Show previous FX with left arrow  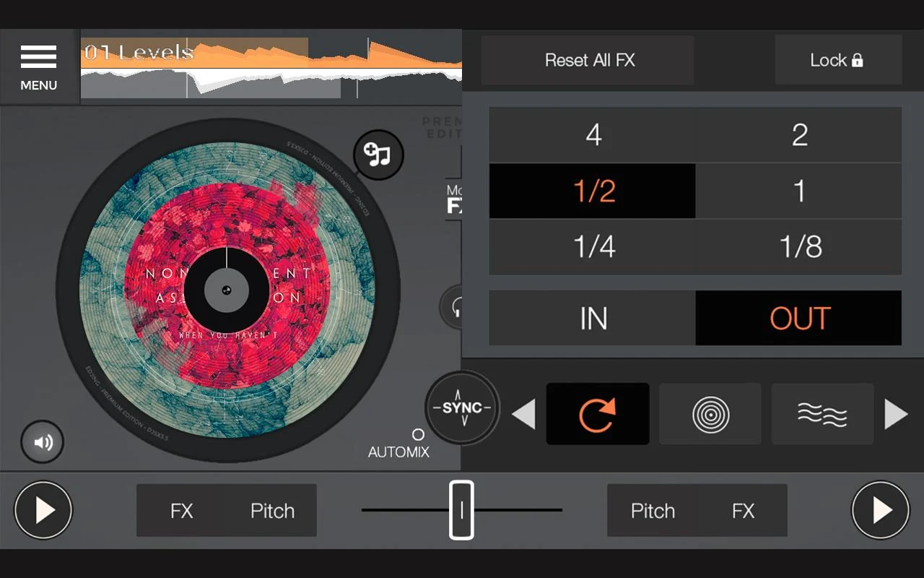[524, 415]
